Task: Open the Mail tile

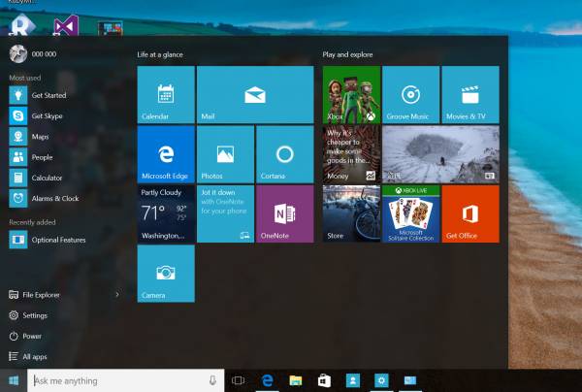Action: (255, 95)
